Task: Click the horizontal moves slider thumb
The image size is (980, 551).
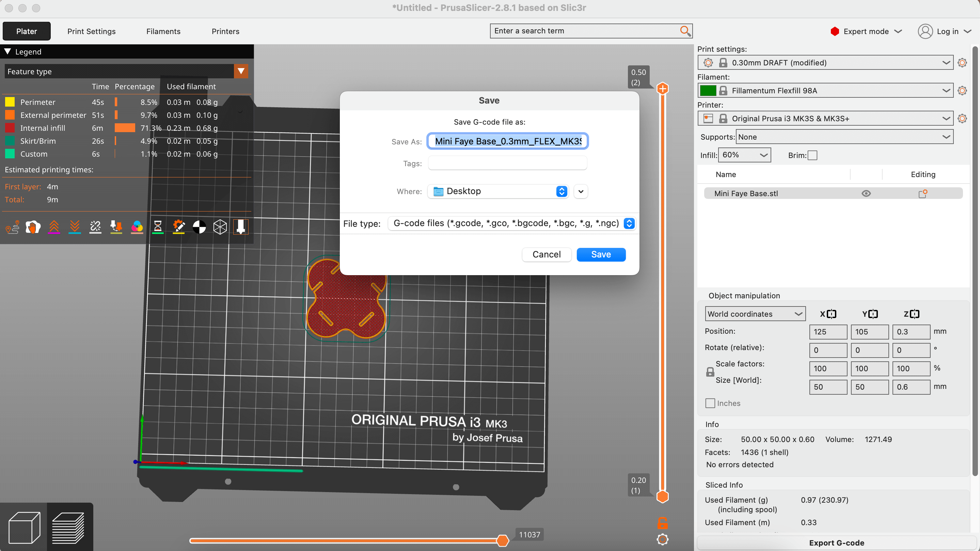Action: point(503,540)
